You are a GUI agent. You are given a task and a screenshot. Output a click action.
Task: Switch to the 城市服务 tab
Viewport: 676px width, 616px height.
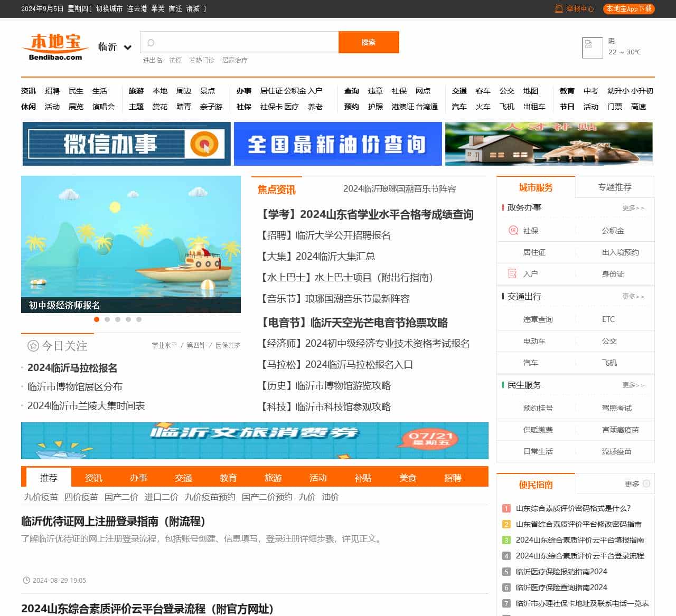point(536,187)
